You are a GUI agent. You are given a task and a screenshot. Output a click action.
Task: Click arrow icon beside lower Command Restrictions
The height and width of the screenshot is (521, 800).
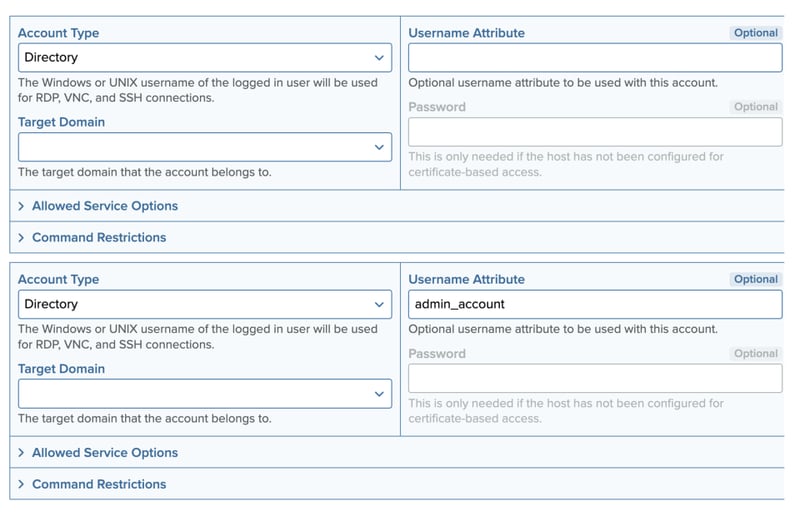[22, 485]
